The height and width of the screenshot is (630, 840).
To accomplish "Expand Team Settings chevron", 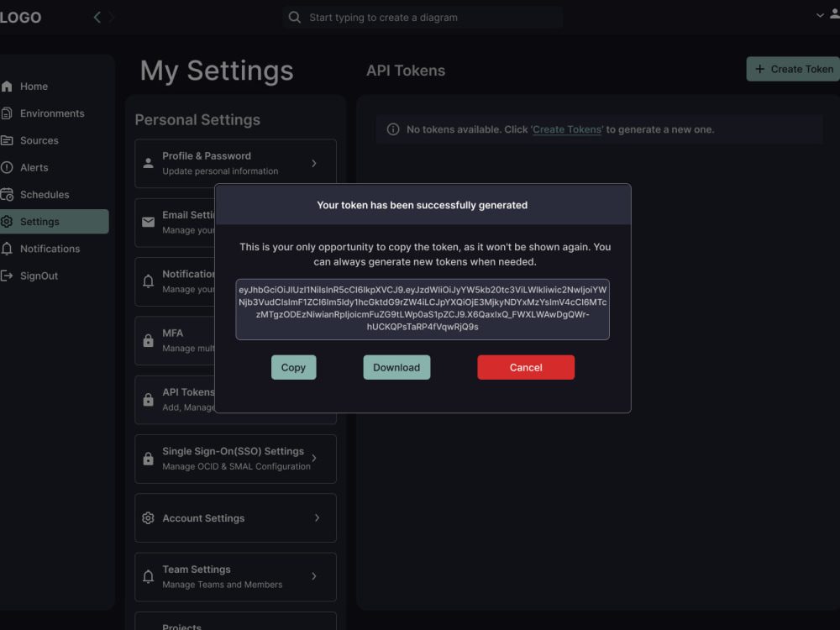I will click(314, 576).
